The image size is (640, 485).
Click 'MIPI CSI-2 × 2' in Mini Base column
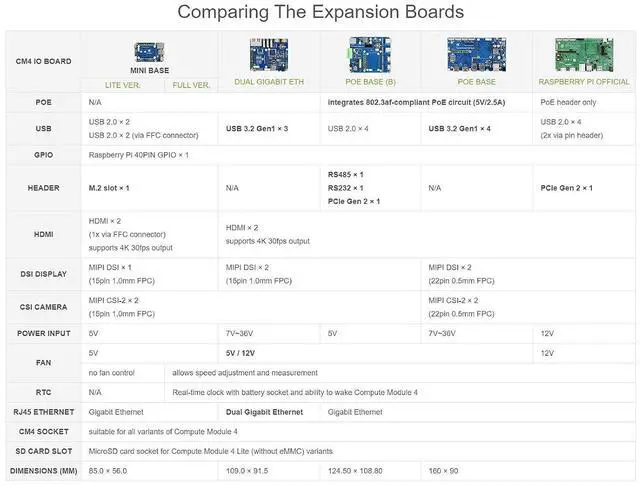113,300
